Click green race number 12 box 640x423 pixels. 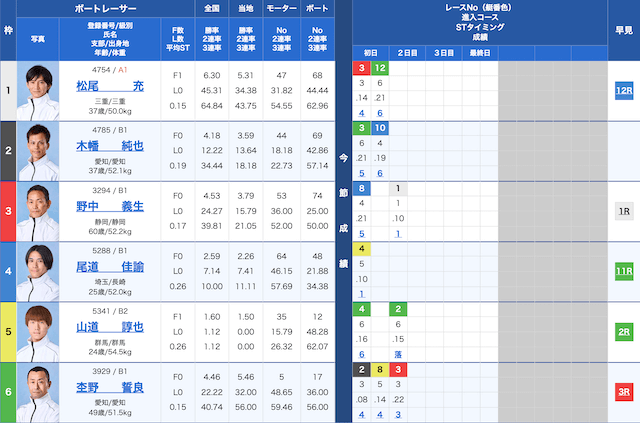(380, 68)
